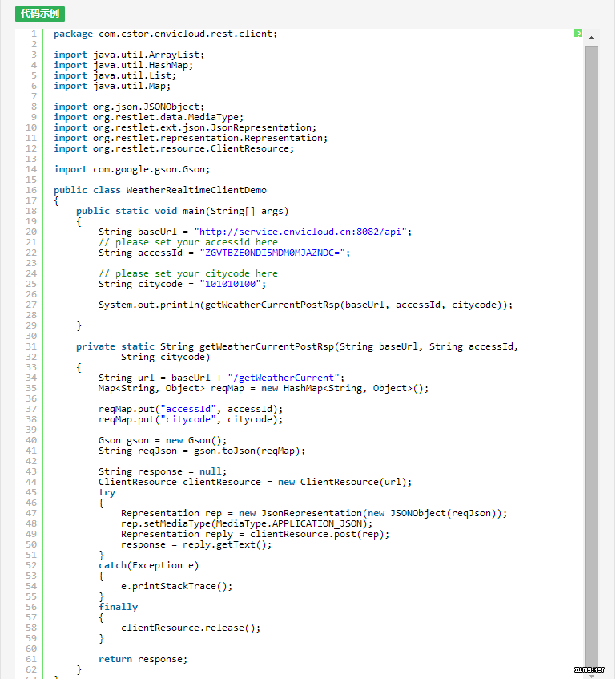Click the import java.util.HashMap line
The width and height of the screenshot is (616, 679).
pos(123,65)
